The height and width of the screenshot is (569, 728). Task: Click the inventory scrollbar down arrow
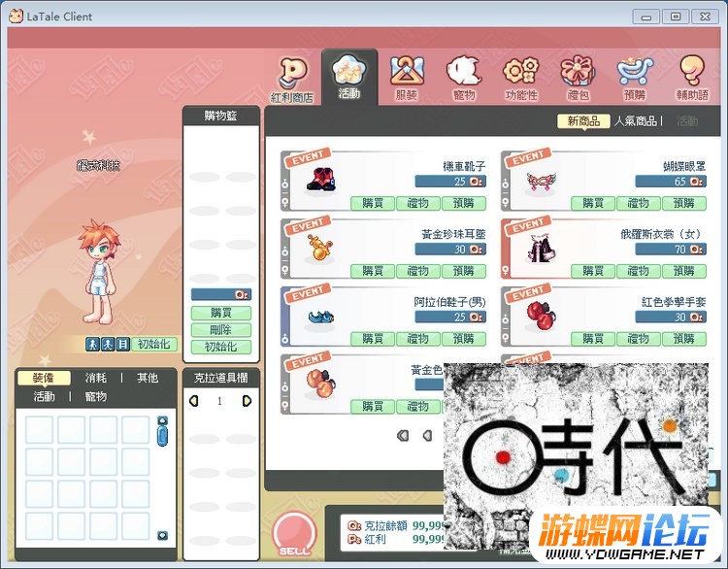click(x=162, y=536)
